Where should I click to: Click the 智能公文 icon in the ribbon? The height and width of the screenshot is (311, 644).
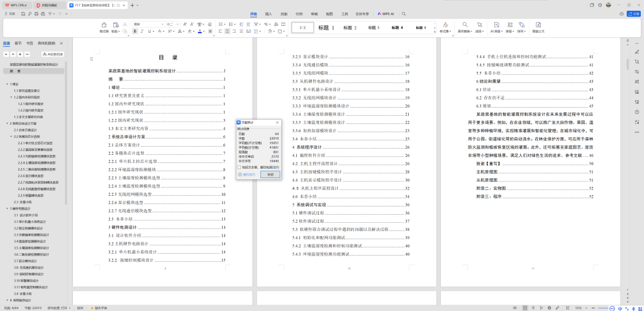click(538, 26)
